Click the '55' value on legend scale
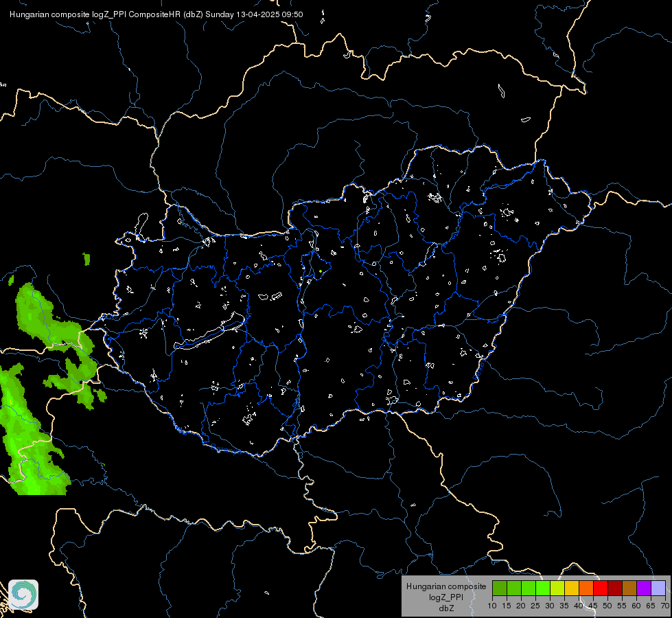This screenshot has height=618, width=672. click(622, 606)
